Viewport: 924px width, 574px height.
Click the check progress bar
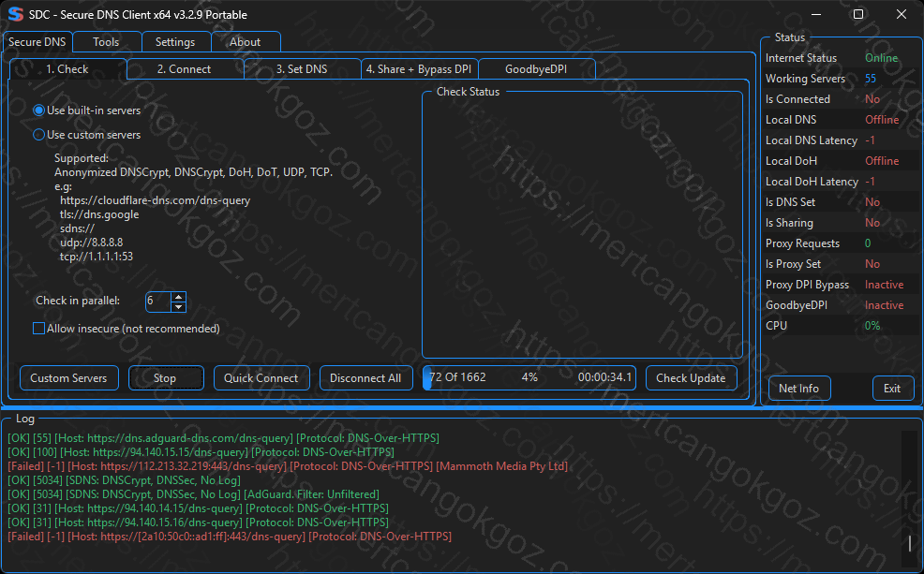coord(529,378)
